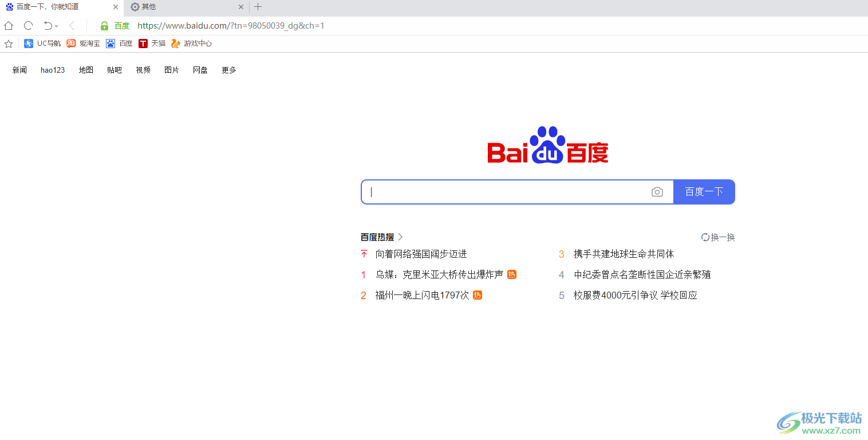
Task: Open the 网盘 navigation link
Action: point(200,70)
